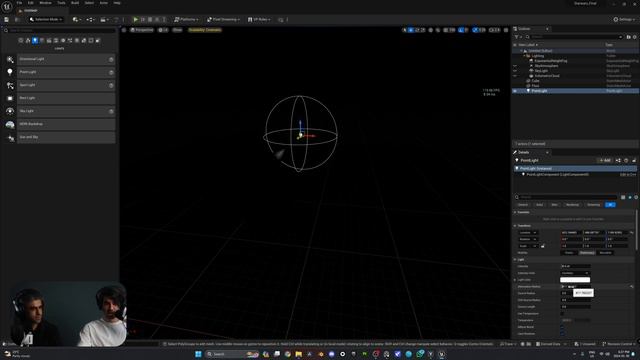Open the Pixel Streaming dropdown
Image resolution: width=640 pixels, height=360 pixels.
pyautogui.click(x=223, y=19)
